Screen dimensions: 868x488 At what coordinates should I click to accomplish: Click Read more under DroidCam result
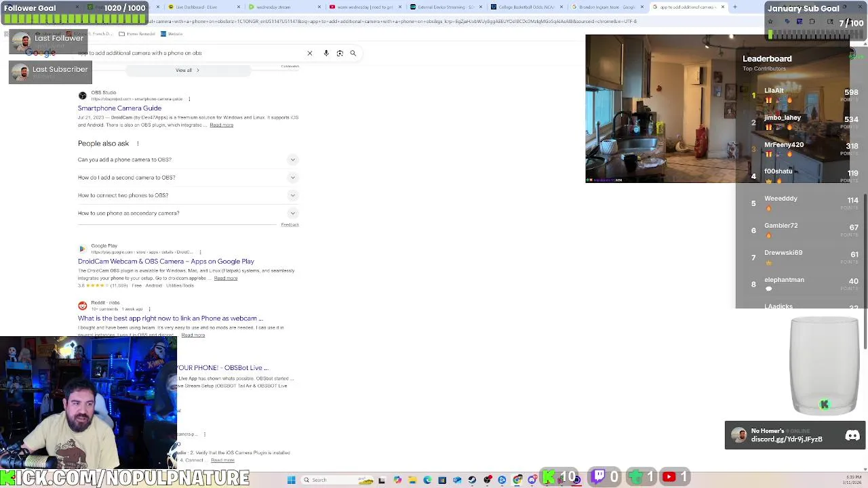tap(226, 278)
